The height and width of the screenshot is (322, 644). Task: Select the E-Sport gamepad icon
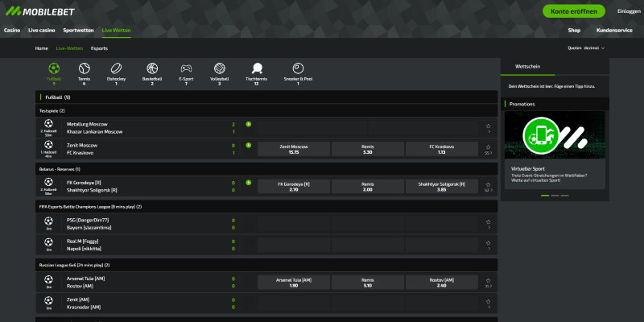186,68
